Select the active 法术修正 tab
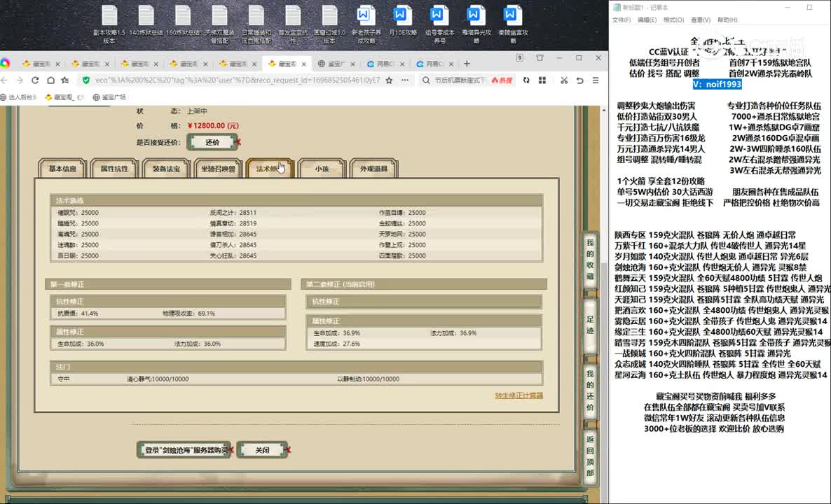Image resolution: width=831 pixels, height=504 pixels. 270,169
